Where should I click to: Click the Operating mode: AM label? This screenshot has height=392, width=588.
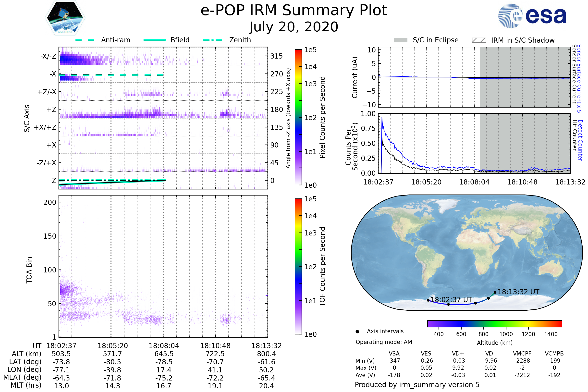point(384,342)
